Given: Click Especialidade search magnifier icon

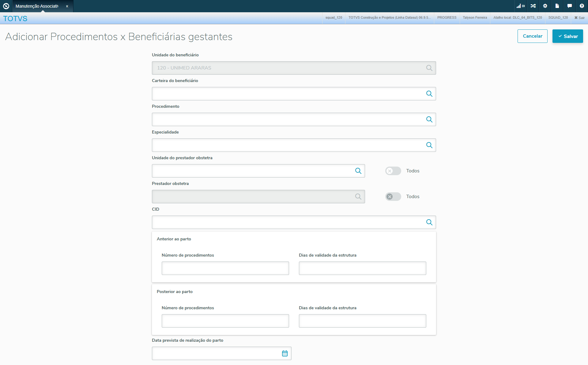Looking at the screenshot, I should coord(429,145).
